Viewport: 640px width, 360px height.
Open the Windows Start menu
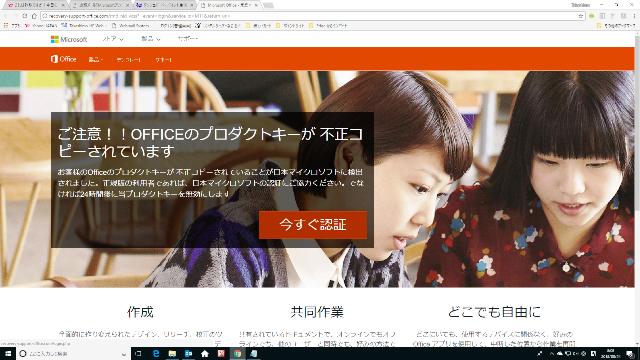coord(8,353)
